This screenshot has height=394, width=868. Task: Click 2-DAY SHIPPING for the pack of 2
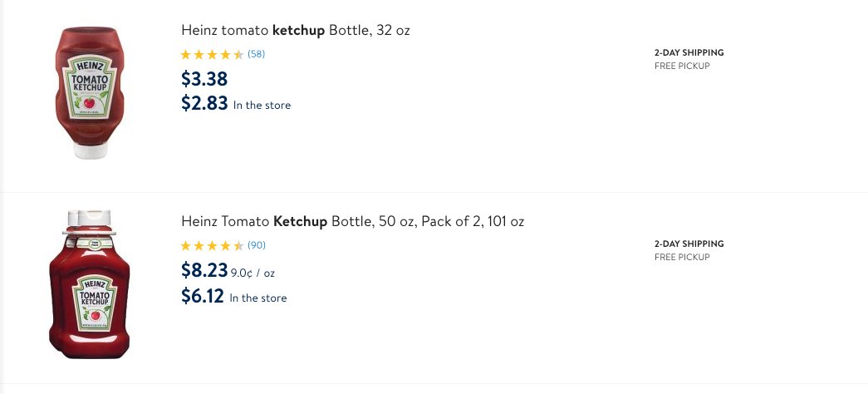click(x=689, y=244)
